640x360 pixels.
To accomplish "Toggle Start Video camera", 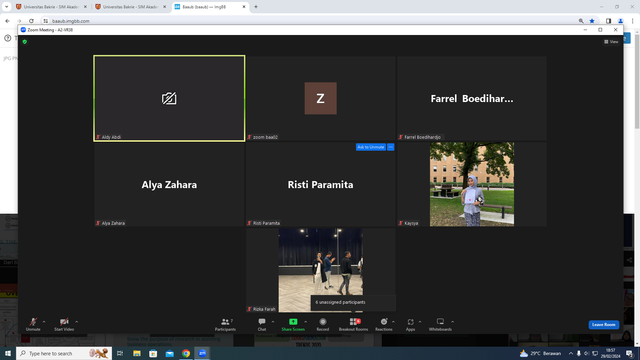I will click(64, 324).
